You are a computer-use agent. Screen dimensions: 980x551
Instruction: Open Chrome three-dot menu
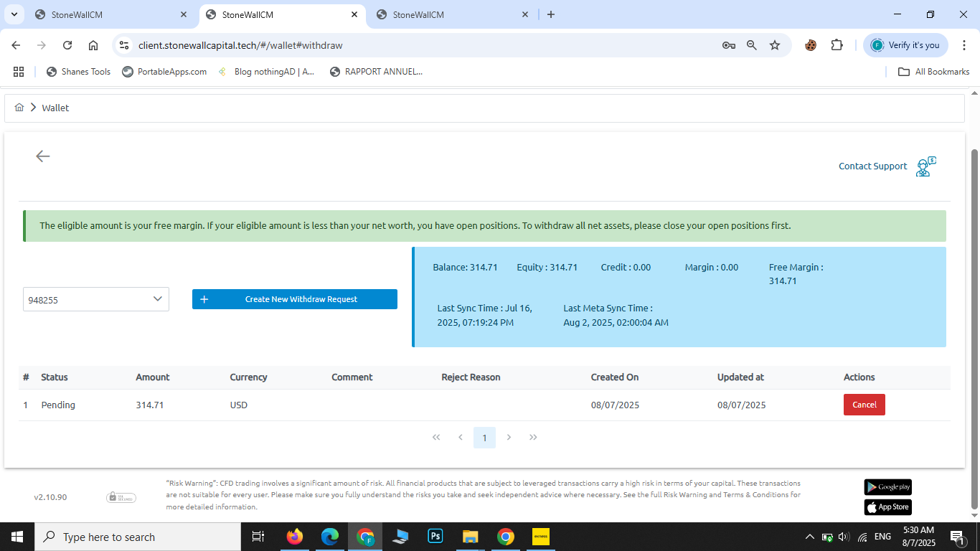(x=965, y=45)
